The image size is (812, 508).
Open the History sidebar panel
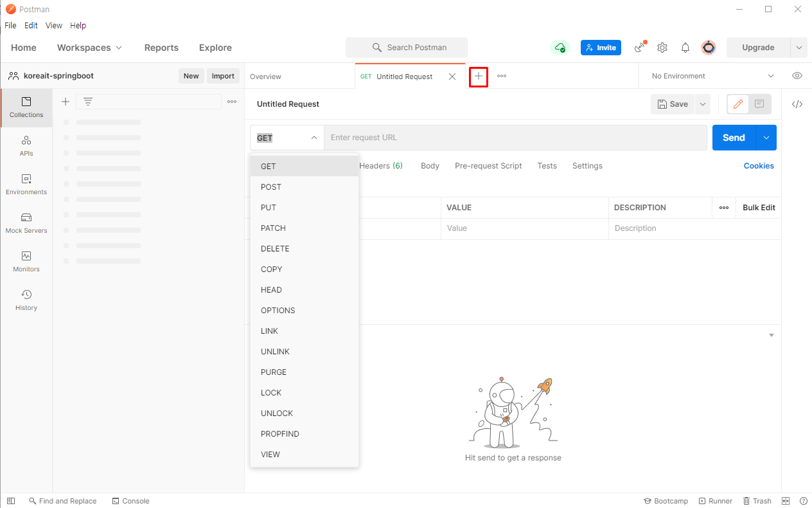click(x=26, y=300)
